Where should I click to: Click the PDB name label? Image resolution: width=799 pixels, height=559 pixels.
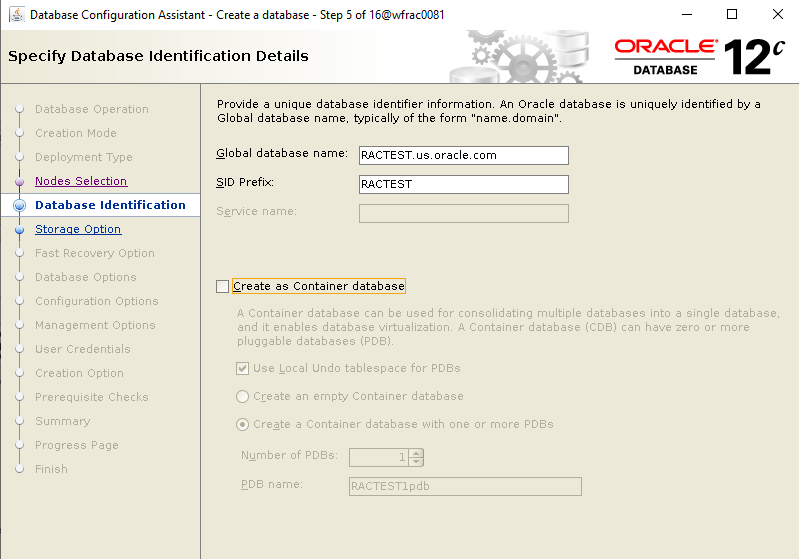pos(272,484)
